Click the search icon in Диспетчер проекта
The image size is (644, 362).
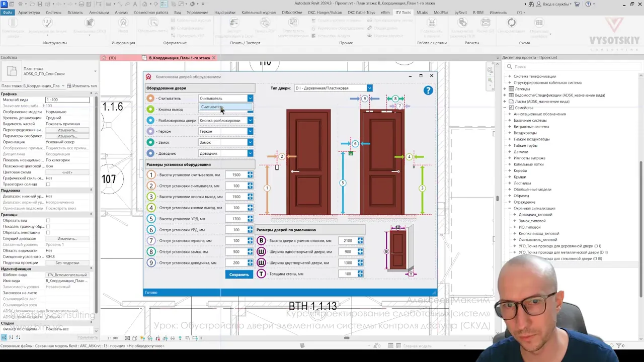point(509,66)
